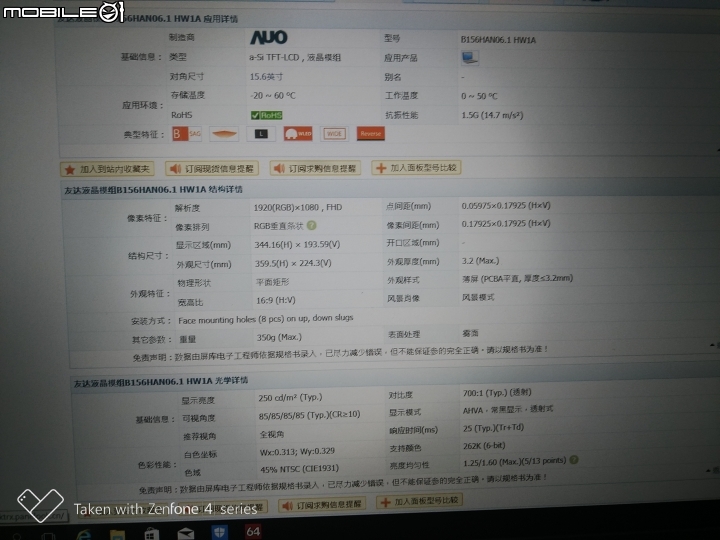Click resolution 1920(RGB)×1080, FHD
This screenshot has width=720, height=540.
(x=298, y=208)
